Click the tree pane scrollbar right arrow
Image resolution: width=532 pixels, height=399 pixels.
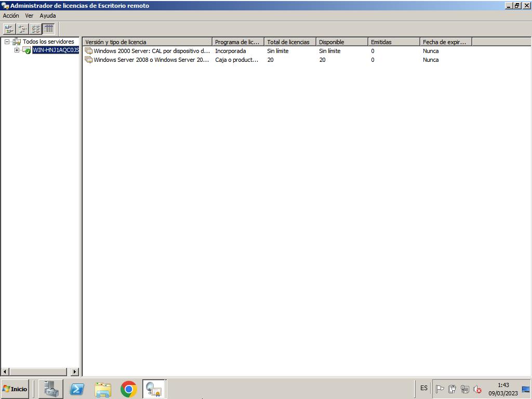74,371
